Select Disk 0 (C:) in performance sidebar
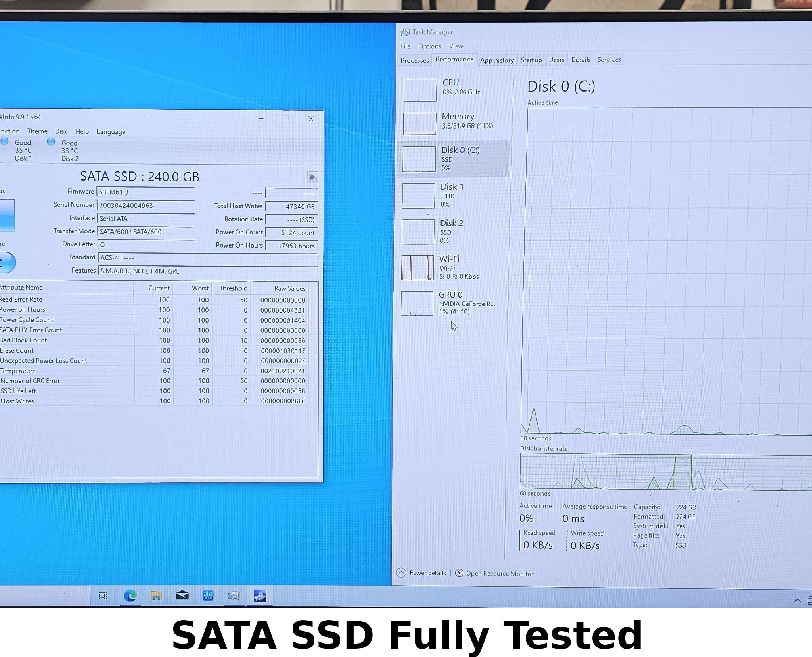Image resolution: width=812 pixels, height=657 pixels. click(454, 158)
